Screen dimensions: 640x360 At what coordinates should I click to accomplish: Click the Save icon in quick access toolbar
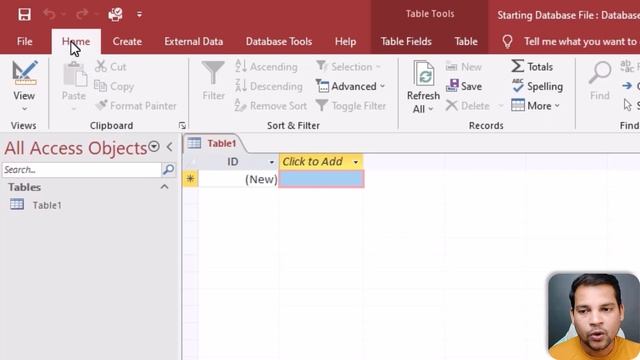24,15
